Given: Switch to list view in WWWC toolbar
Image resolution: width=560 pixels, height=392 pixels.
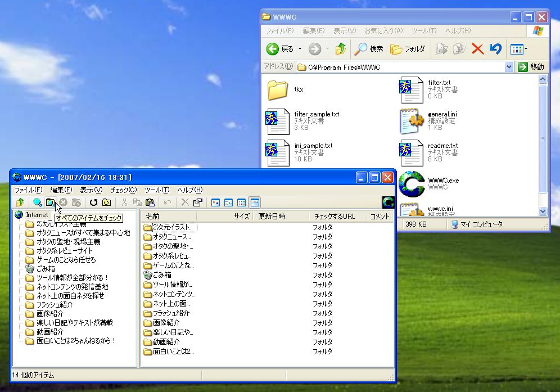Looking at the screenshot, I should (242, 202).
